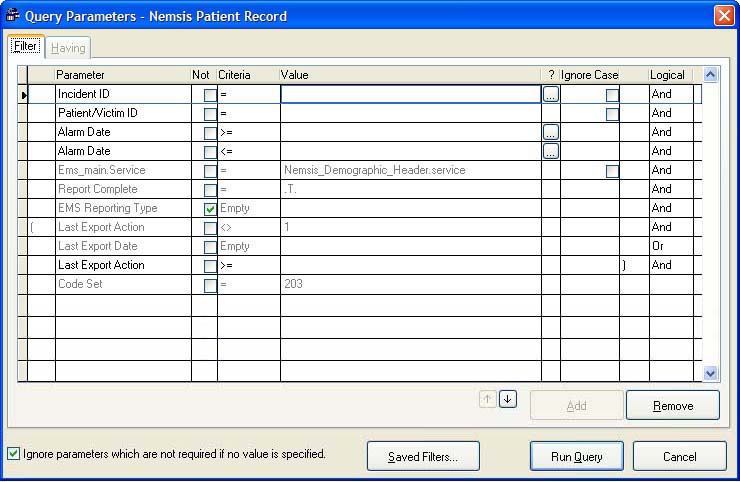The width and height of the screenshot is (740, 482).
Task: Enable Ignore Case for Incident ID
Action: coord(612,95)
